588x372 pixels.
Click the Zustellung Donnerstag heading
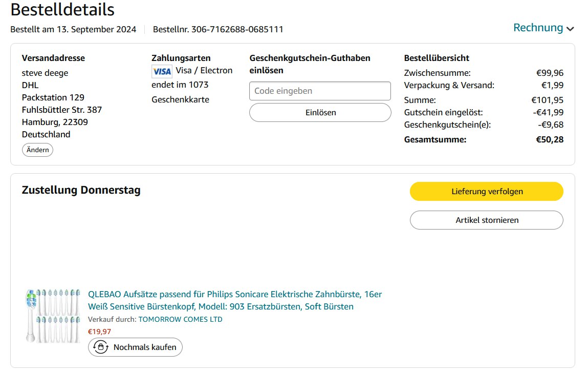point(81,191)
